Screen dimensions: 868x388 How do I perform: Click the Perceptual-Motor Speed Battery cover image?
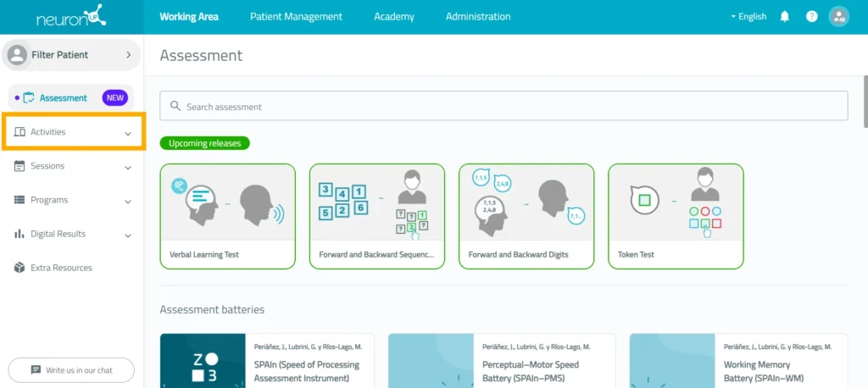point(431,361)
